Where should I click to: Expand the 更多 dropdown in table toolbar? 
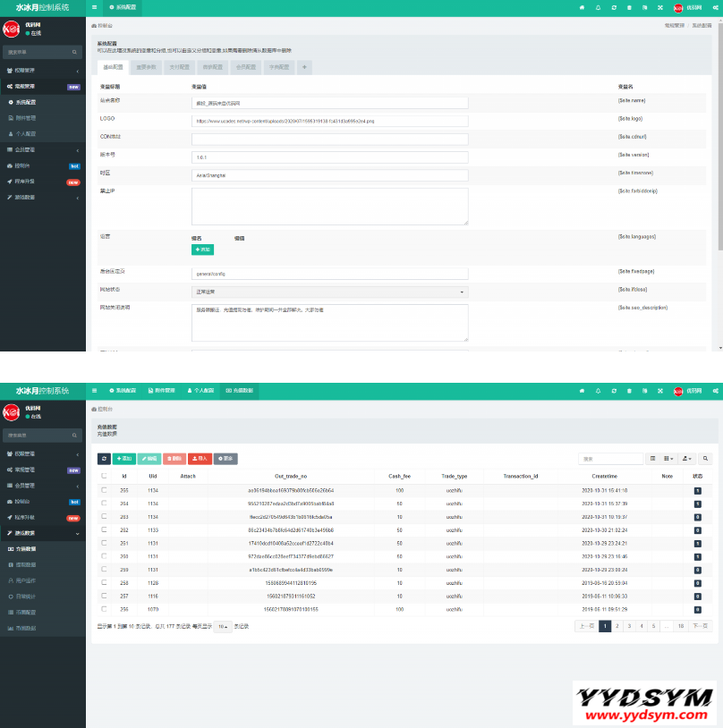[226, 459]
